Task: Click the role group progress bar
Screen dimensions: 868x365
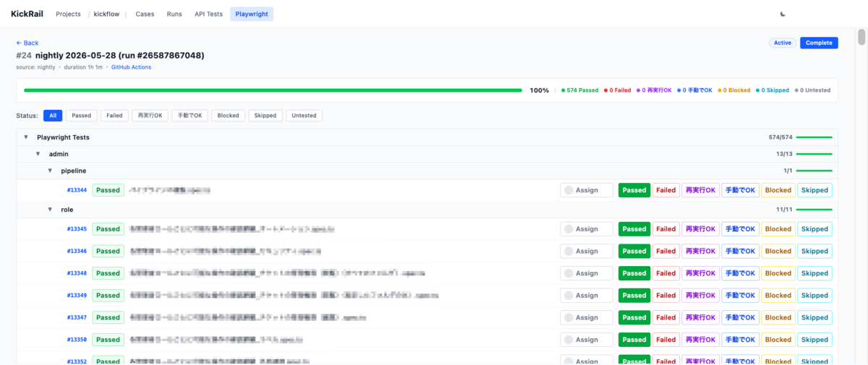Action: coord(814,210)
